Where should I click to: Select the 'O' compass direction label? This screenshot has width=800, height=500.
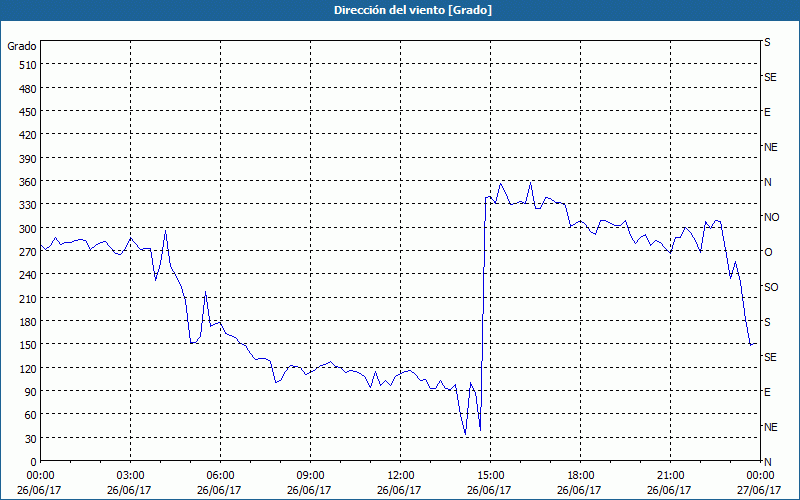click(768, 253)
